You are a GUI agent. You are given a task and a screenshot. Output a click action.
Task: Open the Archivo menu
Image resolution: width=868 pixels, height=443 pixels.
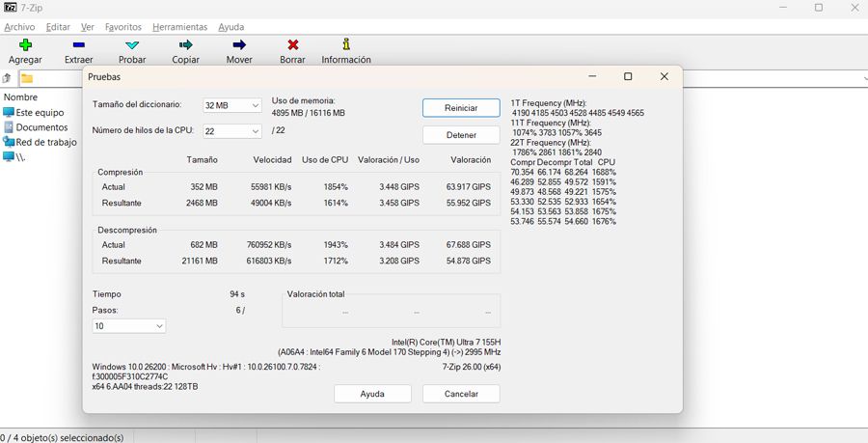(x=19, y=27)
